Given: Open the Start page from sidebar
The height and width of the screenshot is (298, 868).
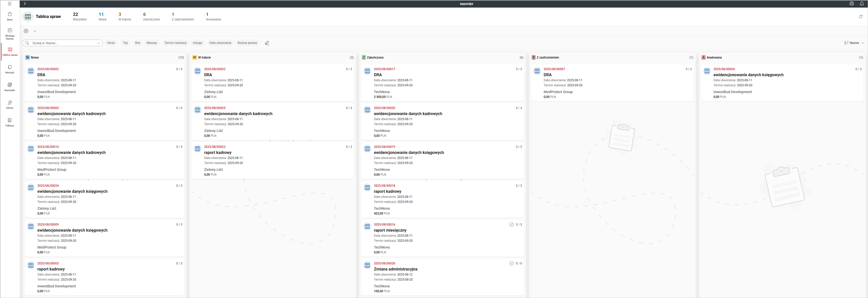Looking at the screenshot, I should click(x=10, y=16).
